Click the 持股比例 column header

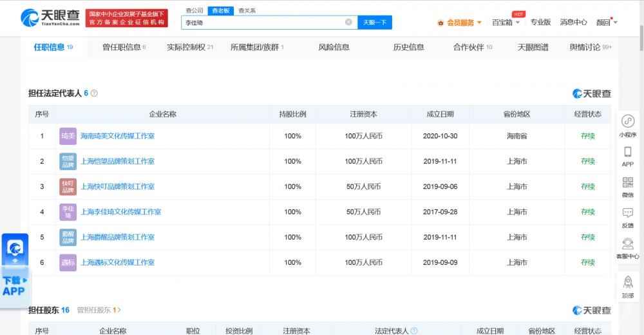coord(292,114)
